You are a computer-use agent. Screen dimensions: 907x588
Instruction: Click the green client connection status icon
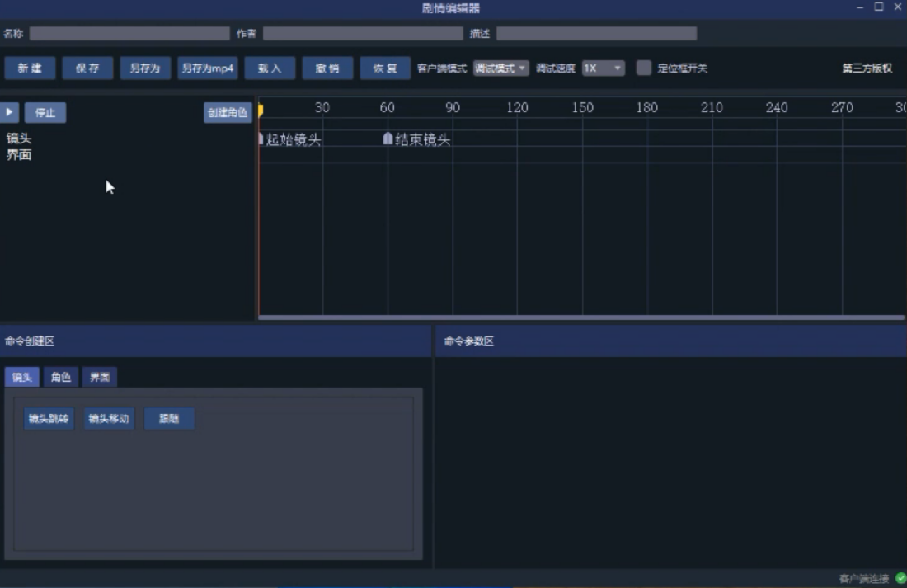coord(900,578)
